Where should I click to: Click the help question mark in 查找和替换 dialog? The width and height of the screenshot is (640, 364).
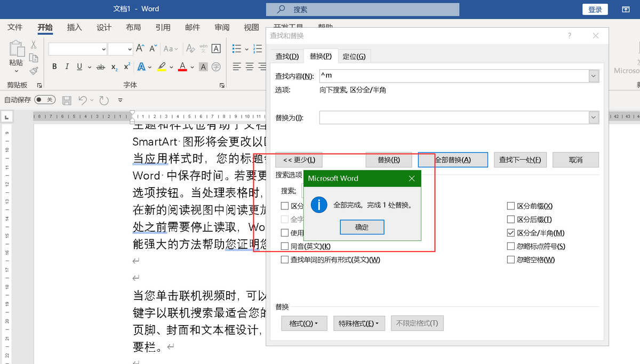[x=570, y=36]
